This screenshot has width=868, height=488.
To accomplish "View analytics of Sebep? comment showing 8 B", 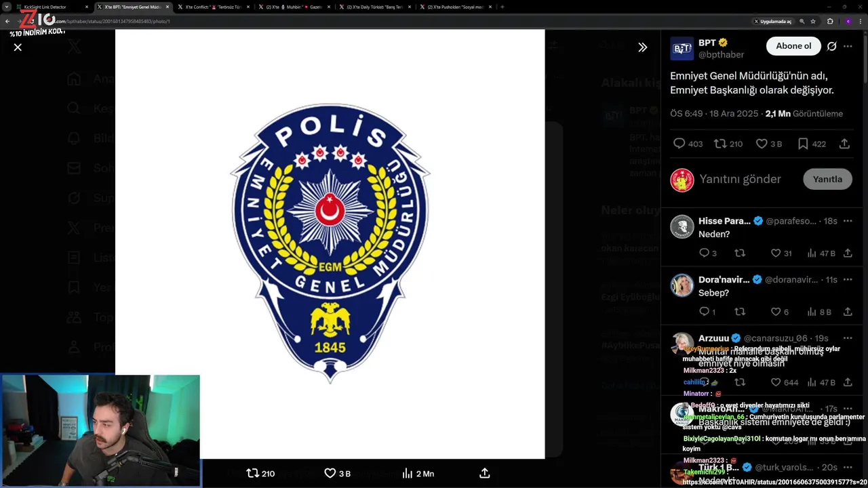I will coord(819,312).
